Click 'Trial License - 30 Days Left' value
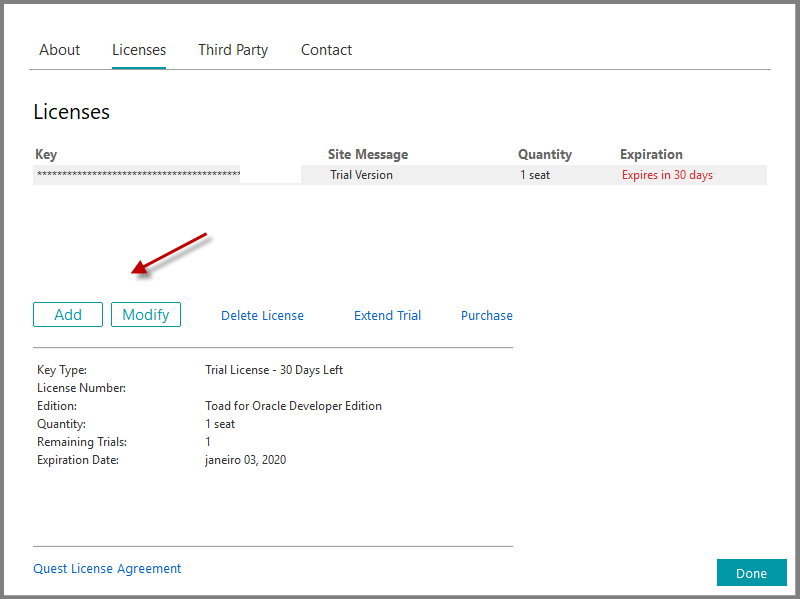 274,370
